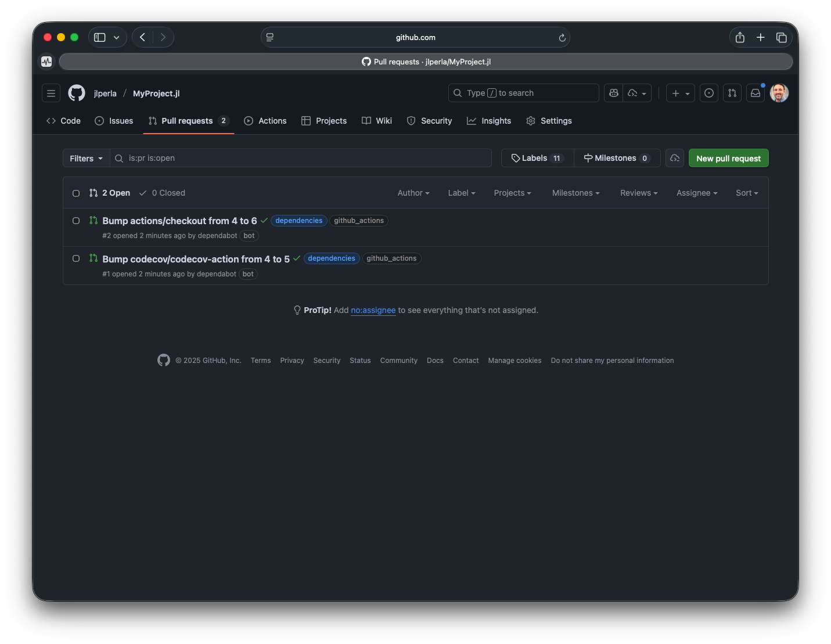
Task: Click the Safari share icon
Action: (740, 37)
